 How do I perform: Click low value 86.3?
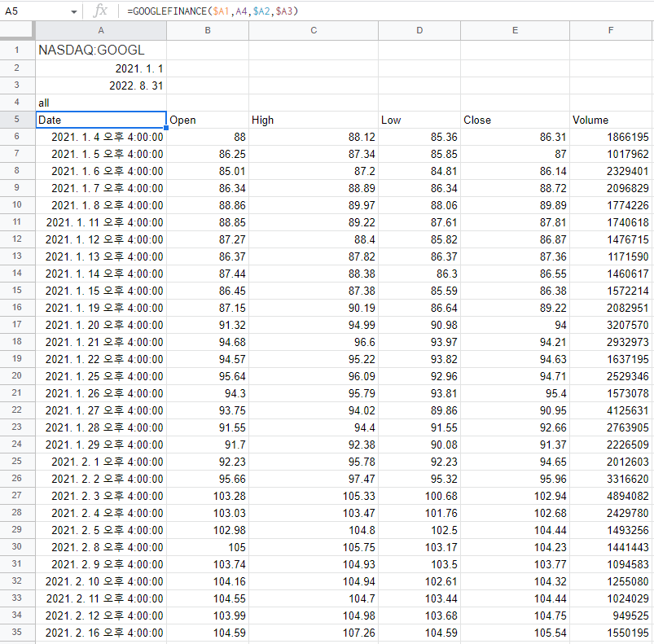tap(419, 274)
